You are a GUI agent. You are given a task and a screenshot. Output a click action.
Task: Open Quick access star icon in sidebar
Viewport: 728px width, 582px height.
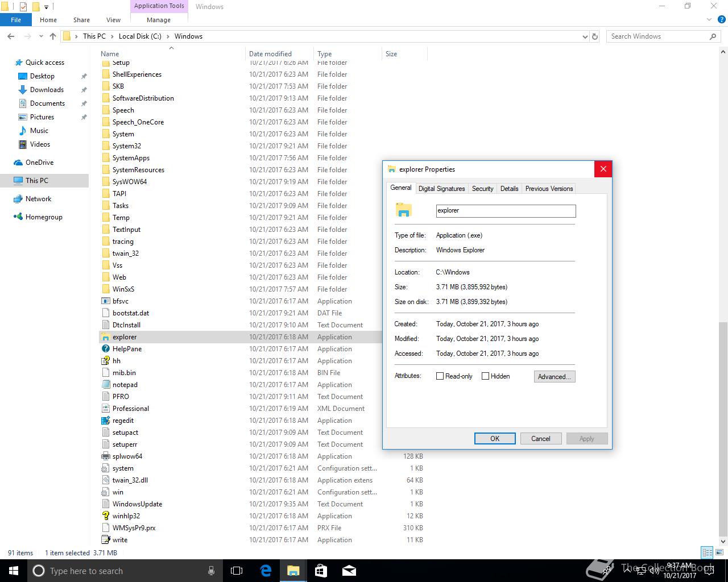click(19, 63)
